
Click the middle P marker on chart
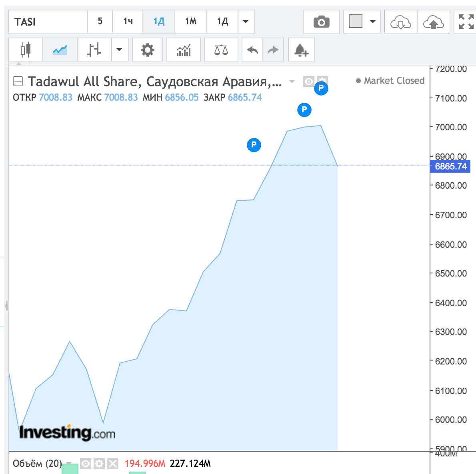point(304,110)
